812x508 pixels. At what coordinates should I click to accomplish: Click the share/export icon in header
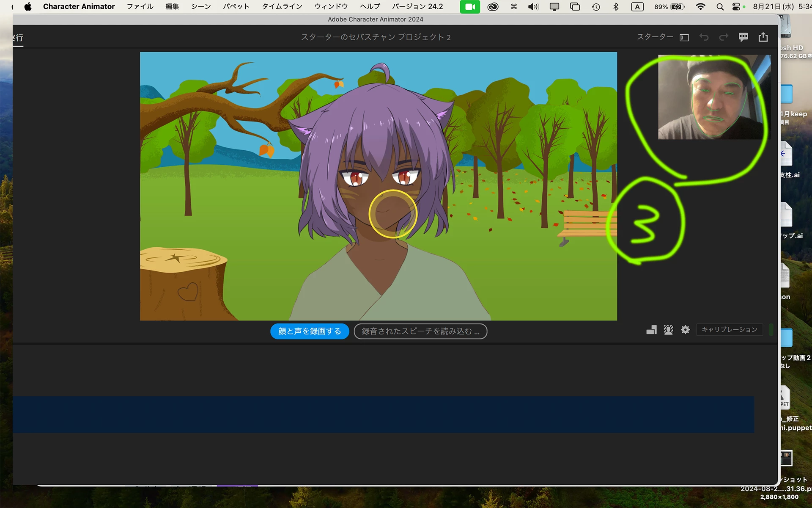[763, 37]
